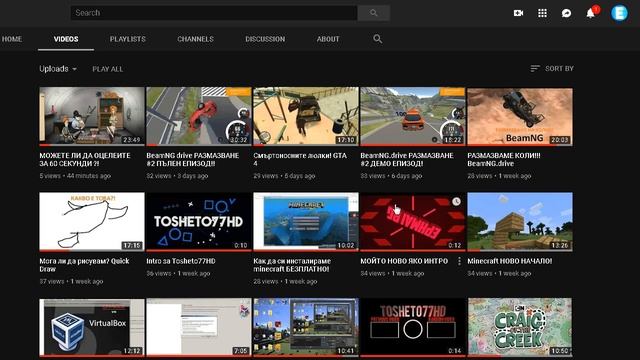
Task: Click the 23:49 bunker room thumbnail
Action: (92, 116)
